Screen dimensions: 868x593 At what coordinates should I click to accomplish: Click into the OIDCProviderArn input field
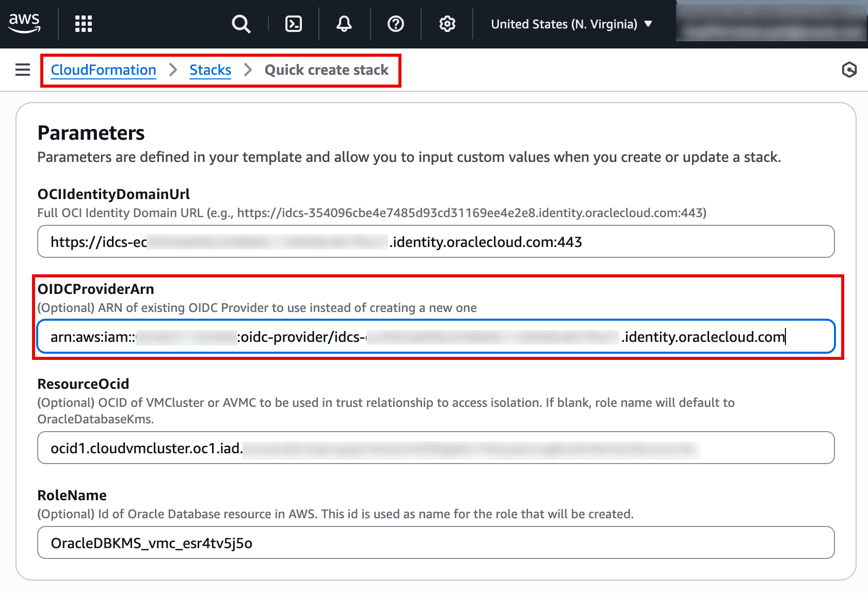436,336
